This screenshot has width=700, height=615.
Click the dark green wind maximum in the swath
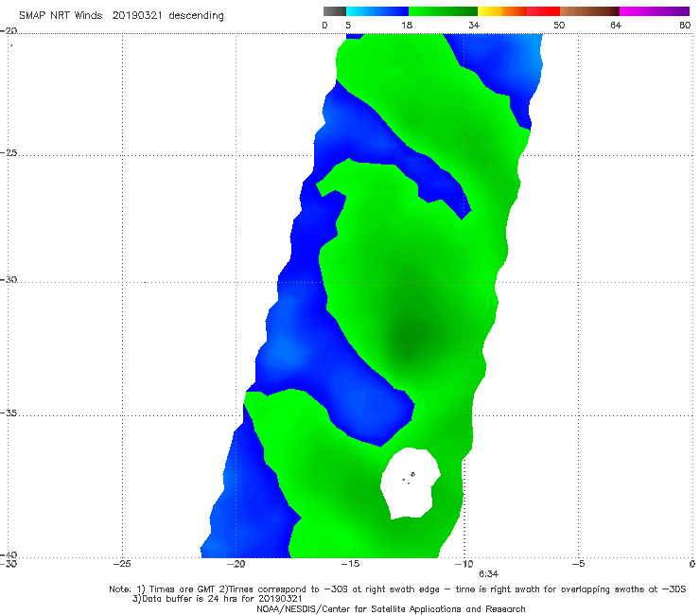(410, 336)
